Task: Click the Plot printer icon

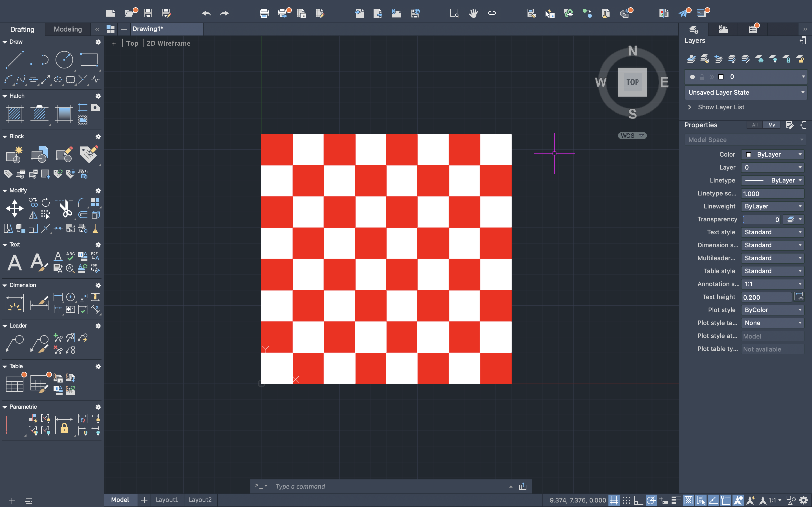Action: point(264,14)
